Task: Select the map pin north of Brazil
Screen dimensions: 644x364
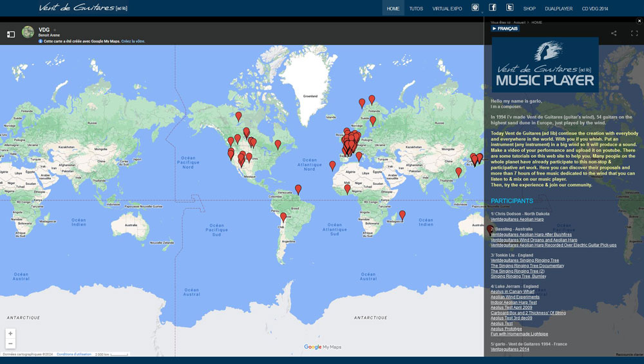Action: point(298,189)
